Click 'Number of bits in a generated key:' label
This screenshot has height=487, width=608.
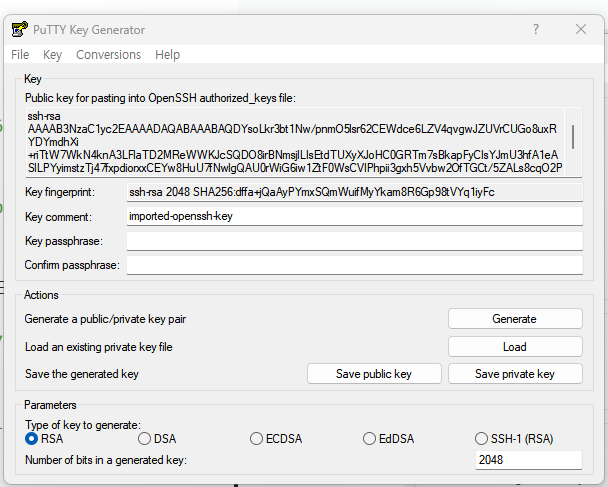(106, 460)
